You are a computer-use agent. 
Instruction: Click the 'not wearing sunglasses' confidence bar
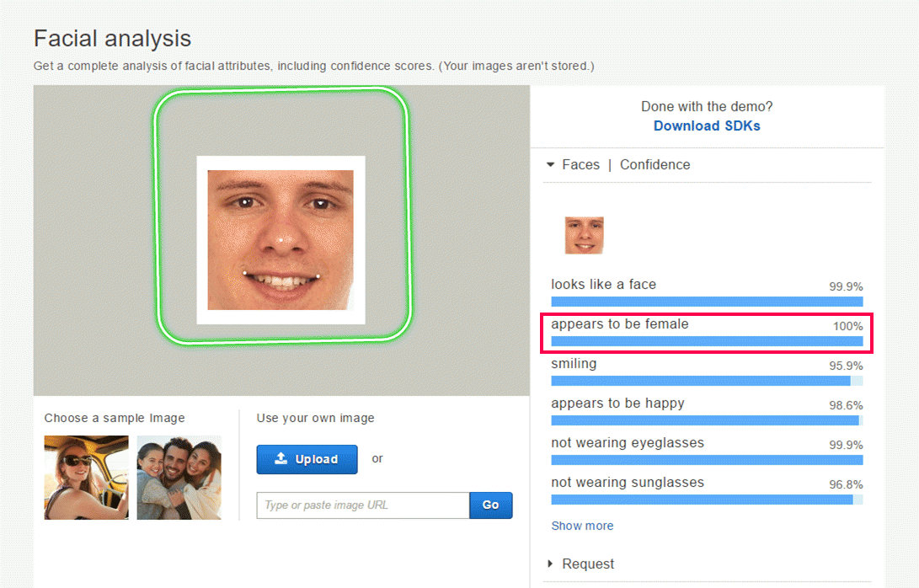(707, 500)
